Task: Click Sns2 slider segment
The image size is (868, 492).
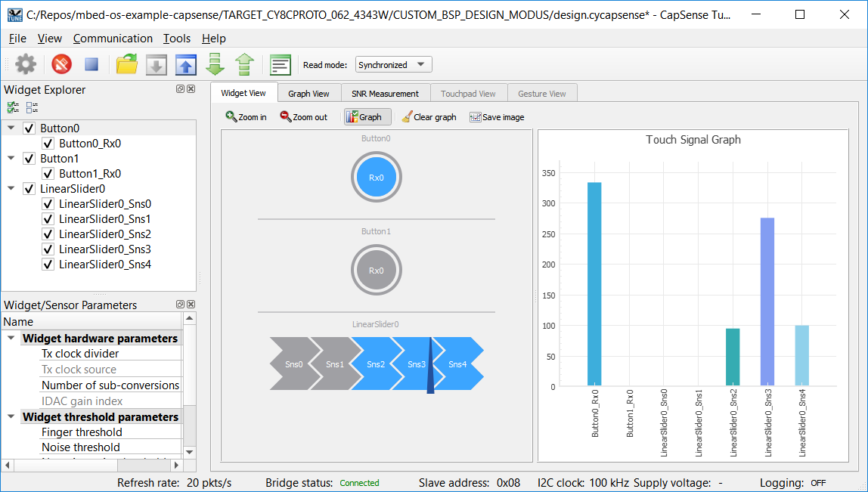Action: click(377, 364)
